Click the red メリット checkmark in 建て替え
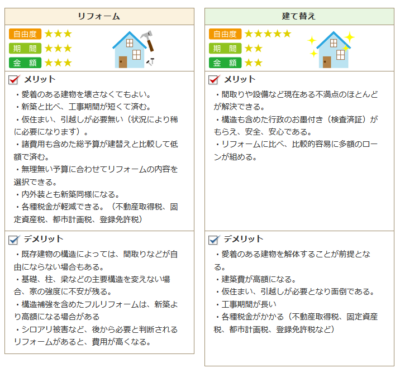 (214, 79)
